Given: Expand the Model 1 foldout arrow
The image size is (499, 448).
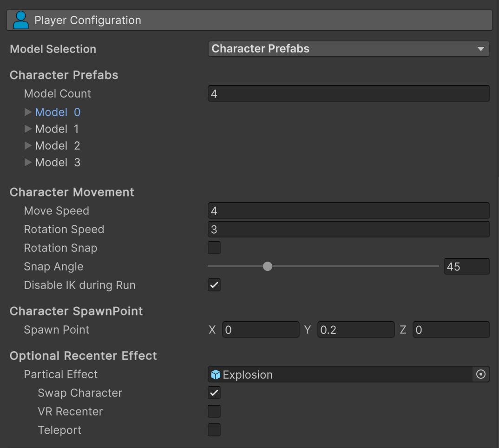Looking at the screenshot, I should (x=28, y=129).
